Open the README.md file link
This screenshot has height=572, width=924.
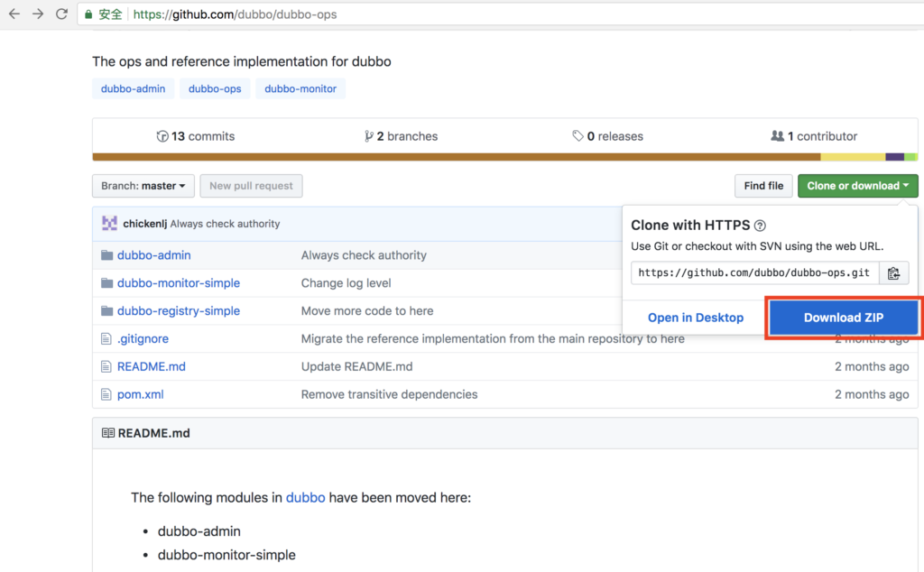152,366
